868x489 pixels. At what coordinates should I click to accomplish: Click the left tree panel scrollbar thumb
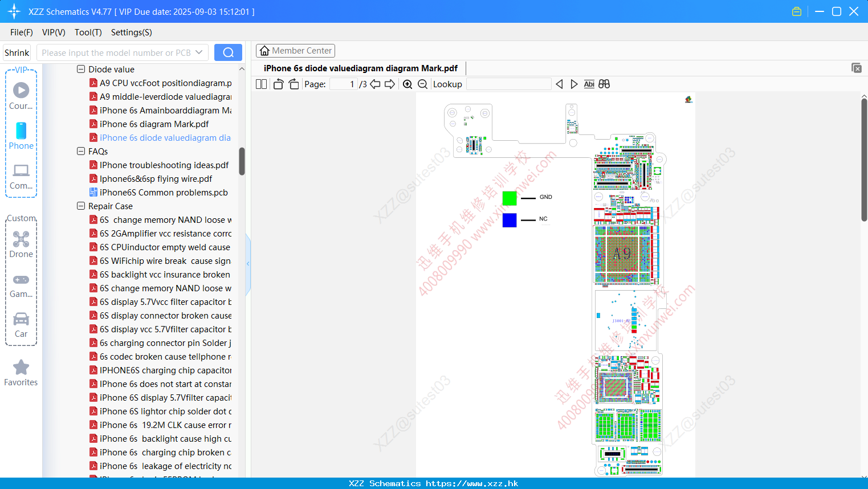click(242, 161)
